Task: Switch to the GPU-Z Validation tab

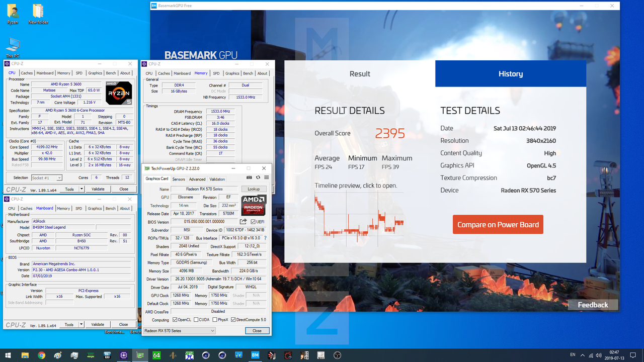Action: pos(217,179)
